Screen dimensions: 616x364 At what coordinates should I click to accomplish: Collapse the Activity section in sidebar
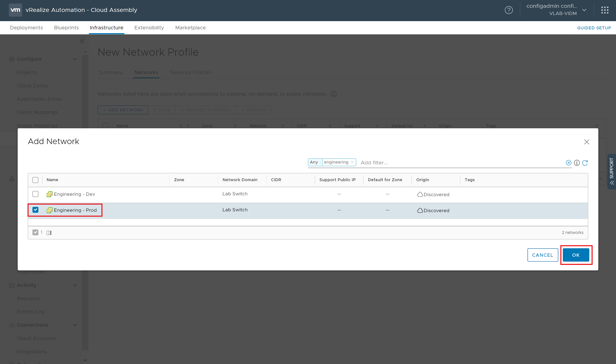[x=75, y=285]
